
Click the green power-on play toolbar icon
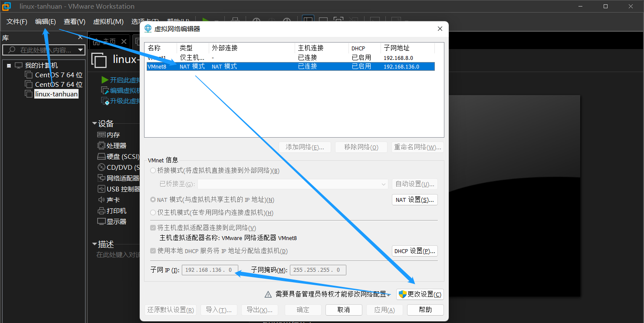(206, 21)
